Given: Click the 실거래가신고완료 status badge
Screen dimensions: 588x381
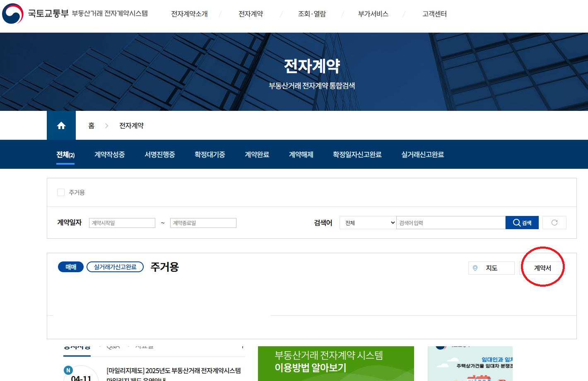Looking at the screenshot, I should point(115,267).
